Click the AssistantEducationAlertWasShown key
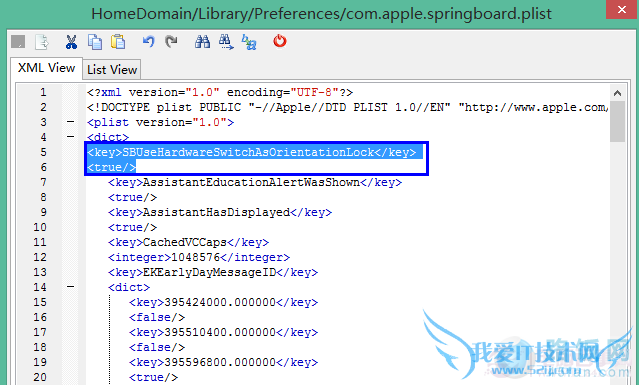639x385 pixels. coord(255,183)
